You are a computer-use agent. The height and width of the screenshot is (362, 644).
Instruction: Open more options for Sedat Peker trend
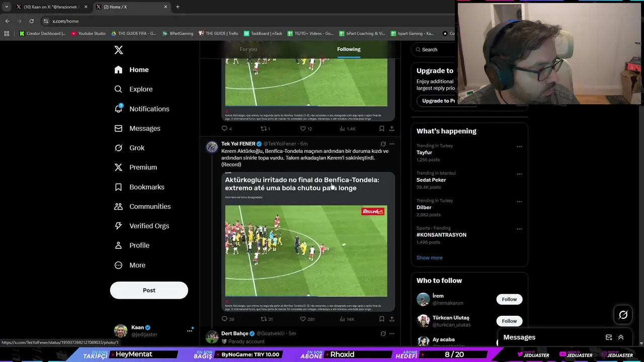[x=519, y=174]
